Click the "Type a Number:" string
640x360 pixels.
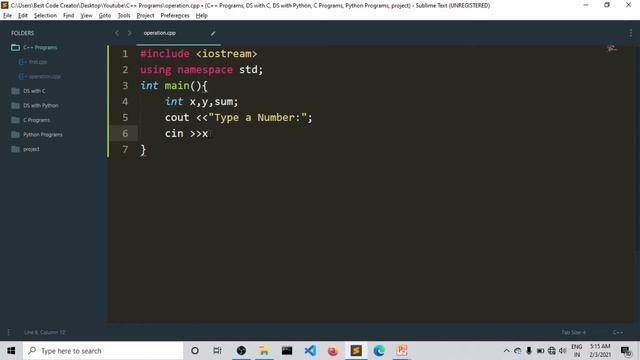pyautogui.click(x=258, y=118)
